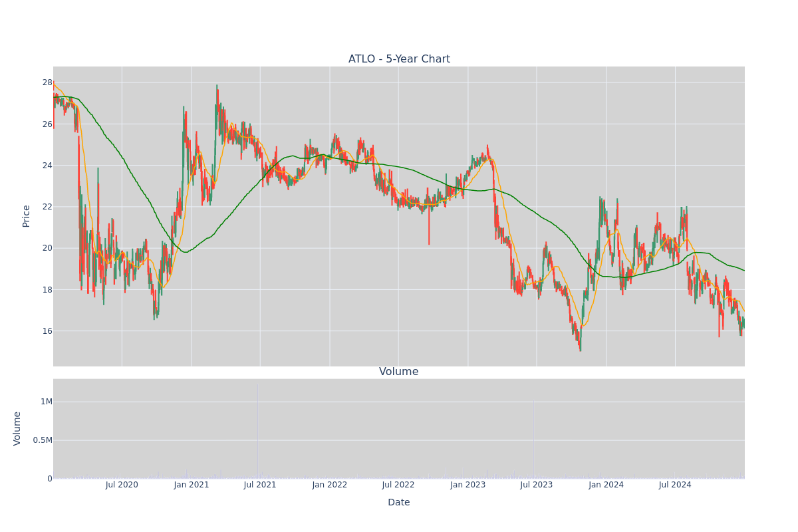Click the price tick label '22'
Viewport: 798px width, 532px height.
point(47,207)
